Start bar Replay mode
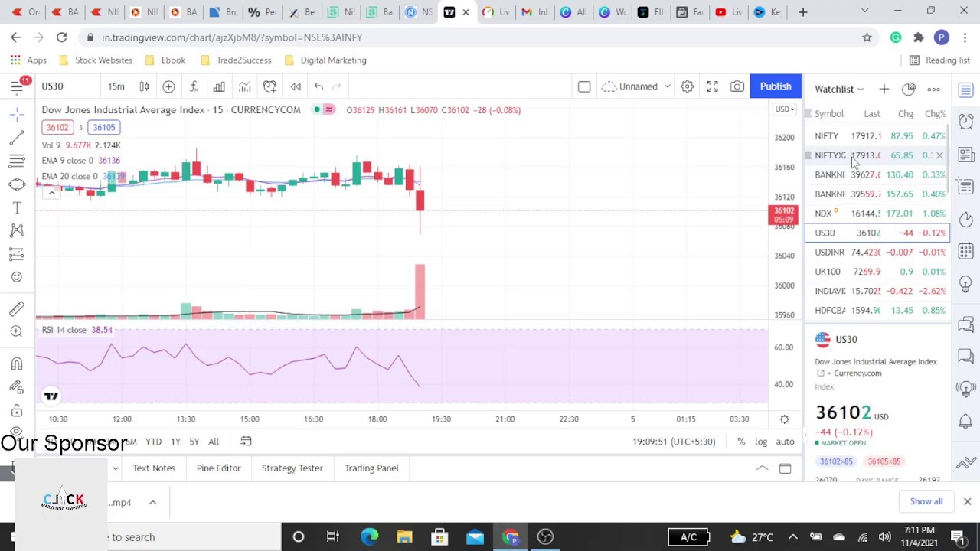 296,86
